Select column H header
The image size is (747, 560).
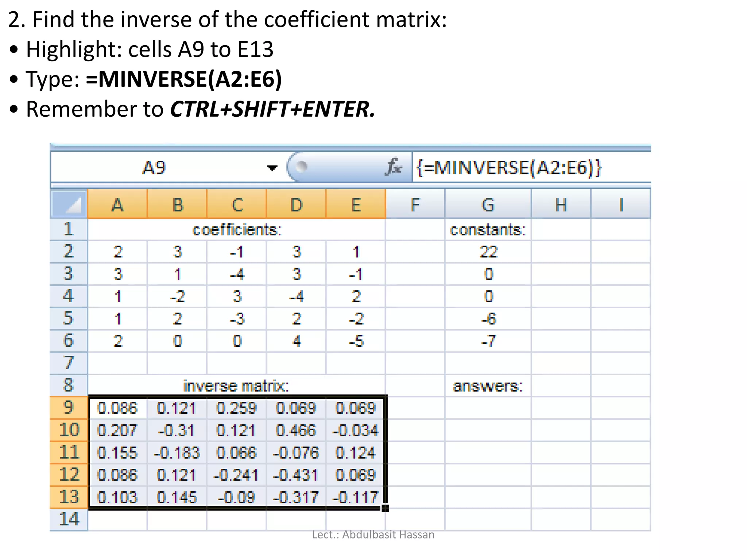(x=561, y=204)
